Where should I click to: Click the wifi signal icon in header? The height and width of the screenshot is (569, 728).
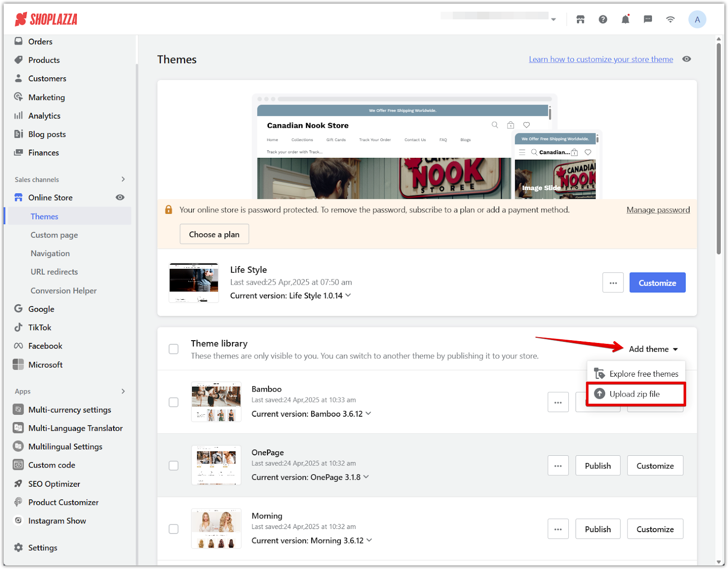coord(670,20)
